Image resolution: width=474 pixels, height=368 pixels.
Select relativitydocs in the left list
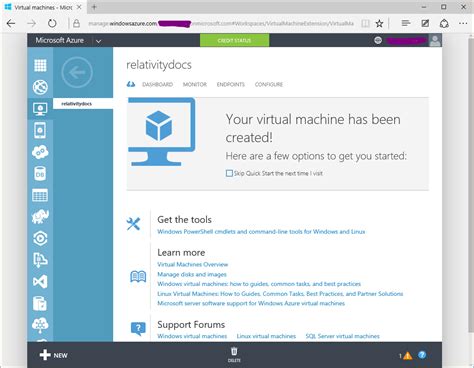[83, 104]
